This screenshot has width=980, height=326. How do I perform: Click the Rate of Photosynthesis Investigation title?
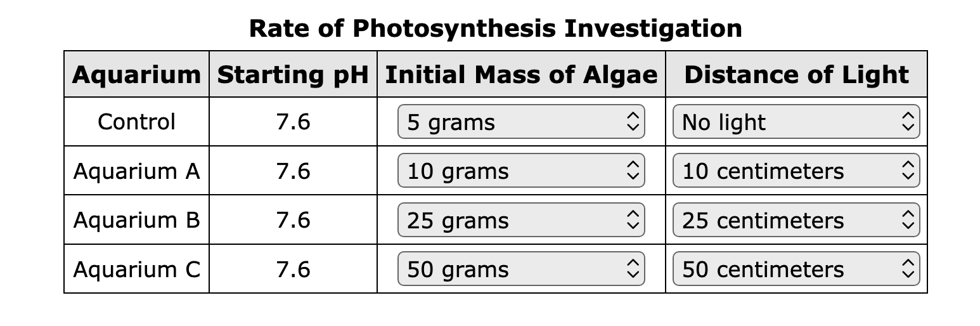click(495, 29)
